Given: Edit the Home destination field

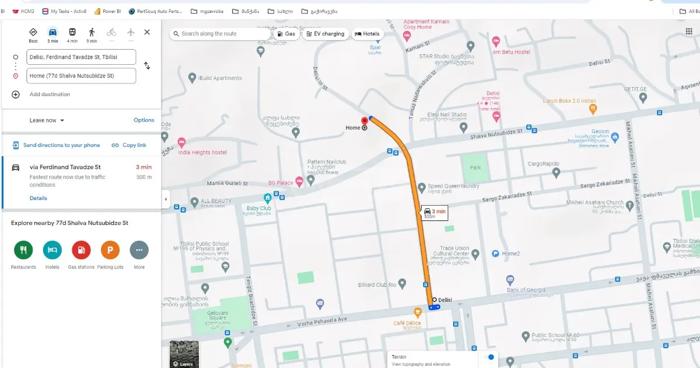Looking at the screenshot, I should point(81,76).
